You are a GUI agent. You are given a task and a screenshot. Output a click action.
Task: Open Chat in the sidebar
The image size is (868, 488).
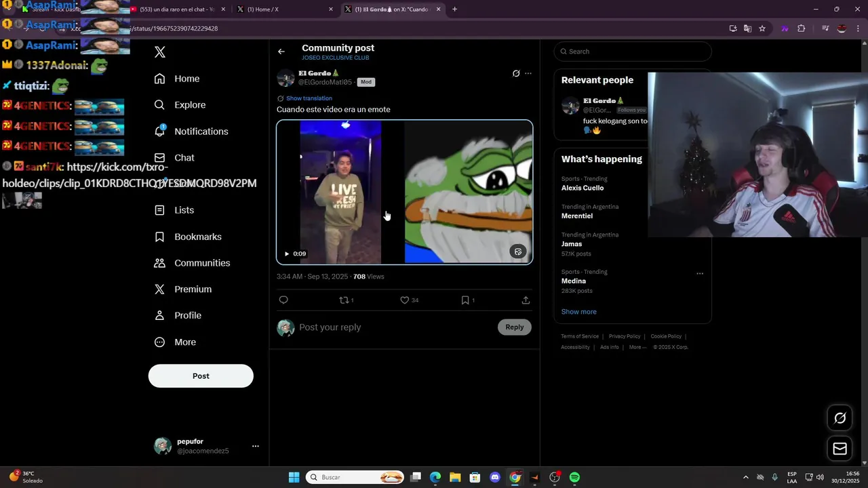(x=174, y=158)
